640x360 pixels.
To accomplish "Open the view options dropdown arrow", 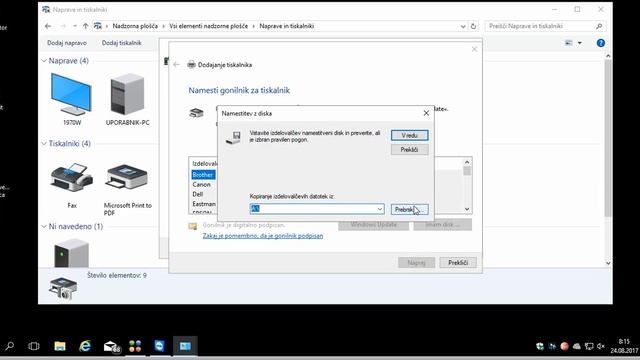I will coord(580,43).
